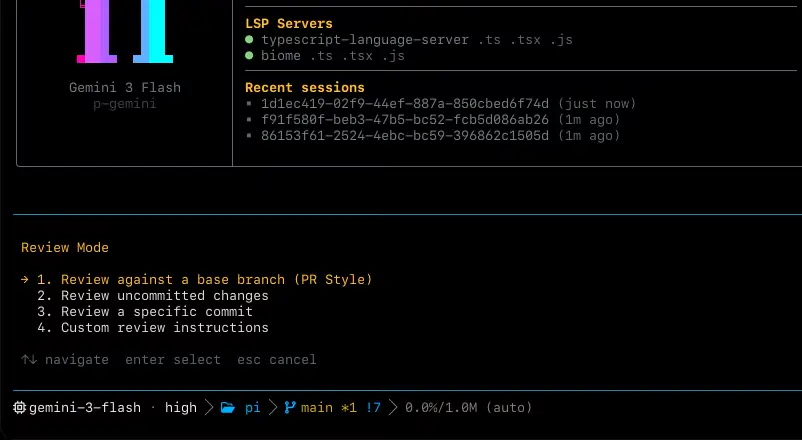Open session 86153f61-2524-4ebc-bc59-396862c1505d
Viewport: 802px width, 440px height.
432,136
